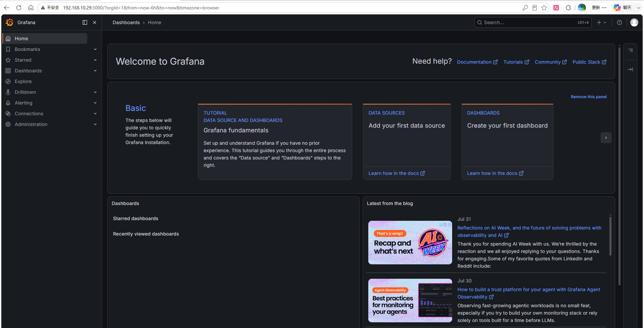644x328 pixels.
Task: Reload the page with the browser refresh icon
Action: tap(19, 8)
